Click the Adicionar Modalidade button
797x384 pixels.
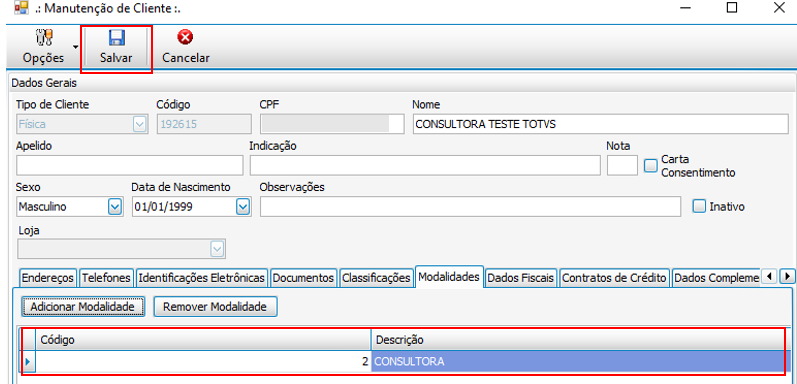[x=83, y=307]
